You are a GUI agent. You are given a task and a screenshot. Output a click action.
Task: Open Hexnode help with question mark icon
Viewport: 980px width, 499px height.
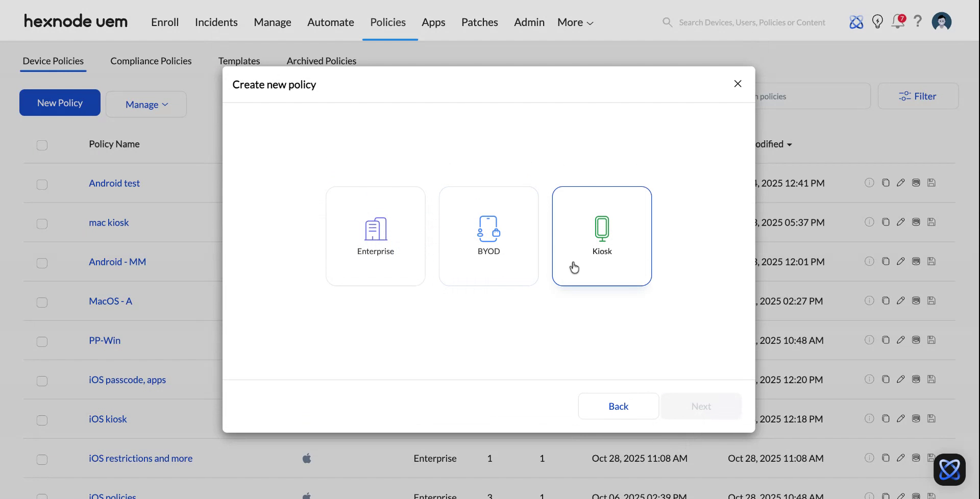918,21
